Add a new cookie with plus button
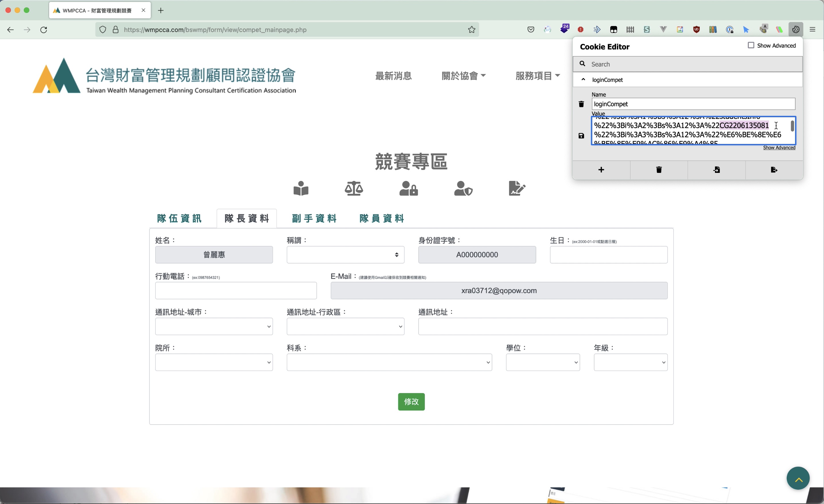824x504 pixels. tap(601, 170)
